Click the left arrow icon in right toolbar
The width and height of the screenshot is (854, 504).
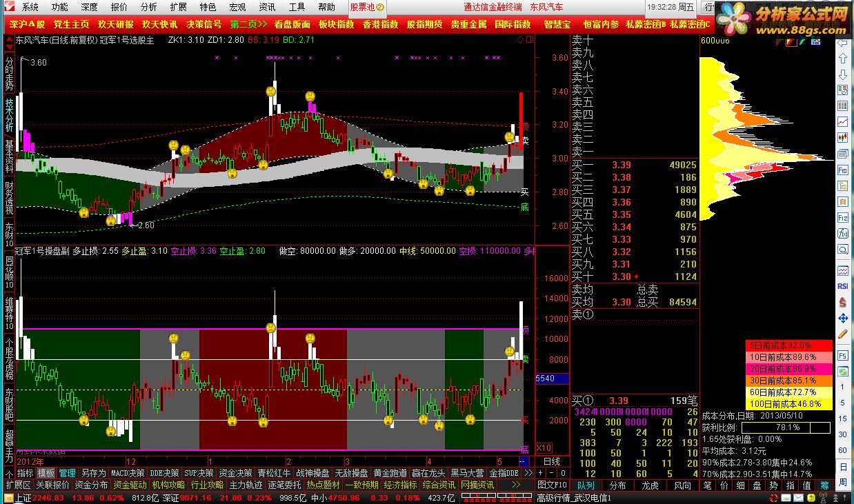tap(842, 44)
